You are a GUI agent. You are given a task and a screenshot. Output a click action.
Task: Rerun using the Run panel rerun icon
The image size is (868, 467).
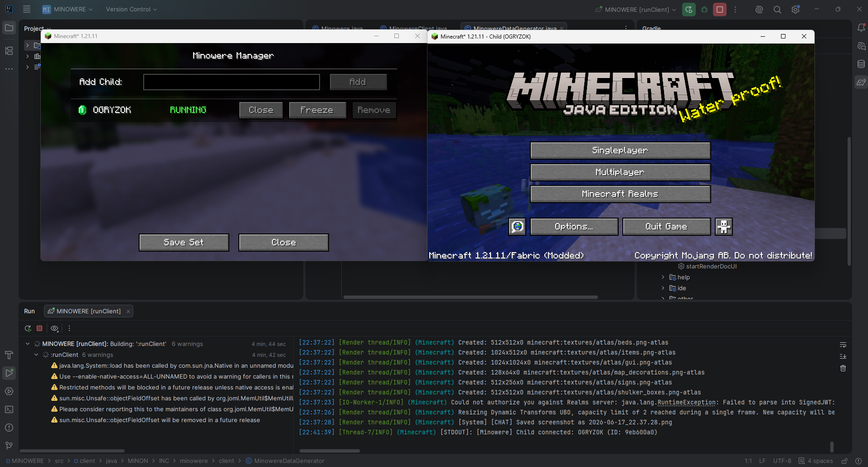pyautogui.click(x=28, y=328)
